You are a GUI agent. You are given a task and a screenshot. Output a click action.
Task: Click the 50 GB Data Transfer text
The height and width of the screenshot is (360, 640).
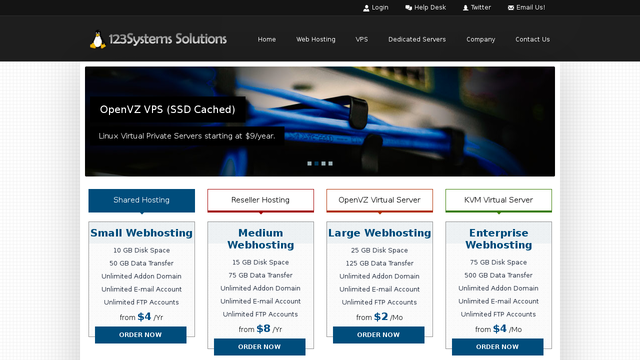142,263
